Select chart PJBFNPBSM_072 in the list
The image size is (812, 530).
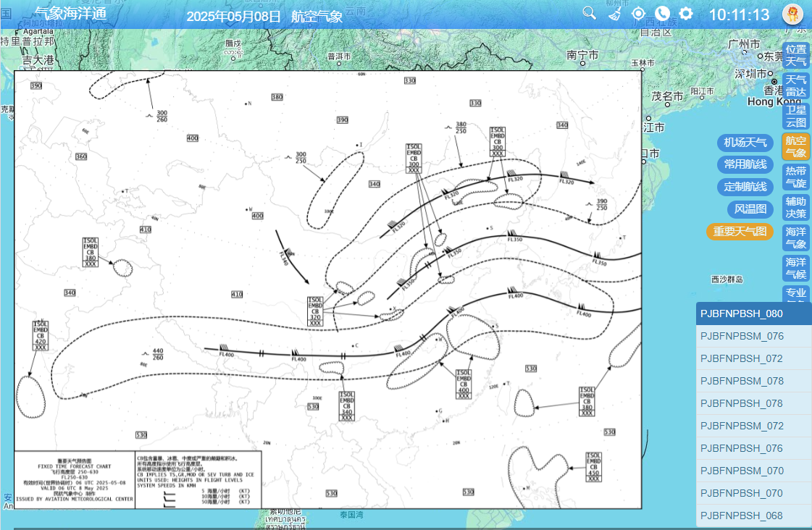pos(753,426)
